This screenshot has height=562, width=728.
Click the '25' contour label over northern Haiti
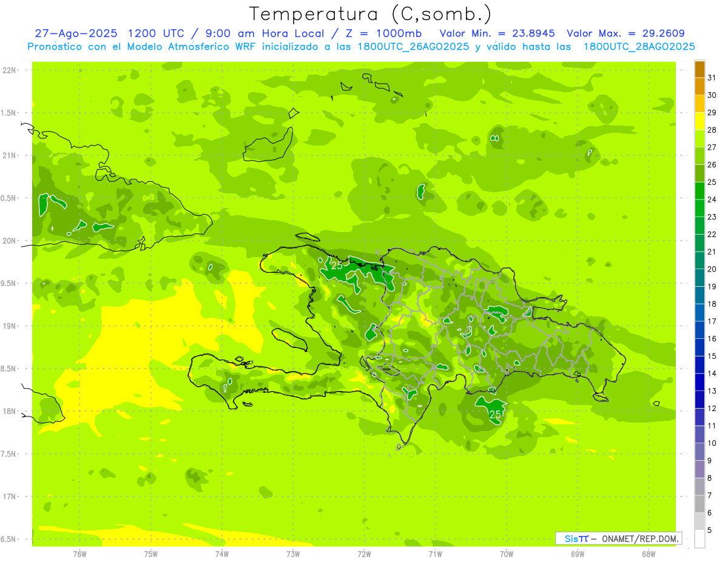point(337,265)
